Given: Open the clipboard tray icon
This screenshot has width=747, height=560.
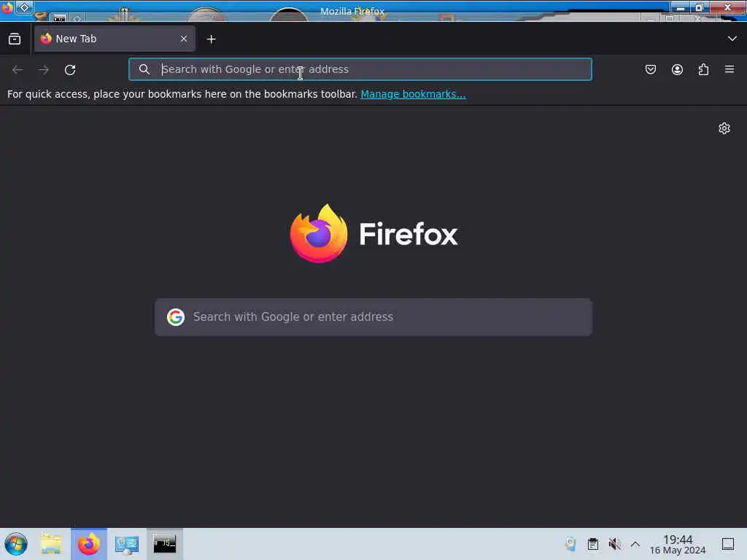Looking at the screenshot, I should pyautogui.click(x=592, y=544).
